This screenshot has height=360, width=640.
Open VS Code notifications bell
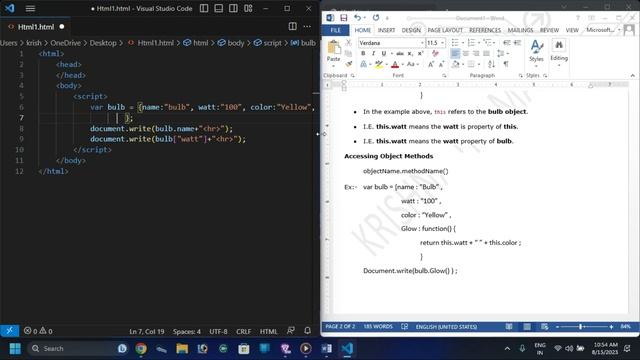click(307, 331)
